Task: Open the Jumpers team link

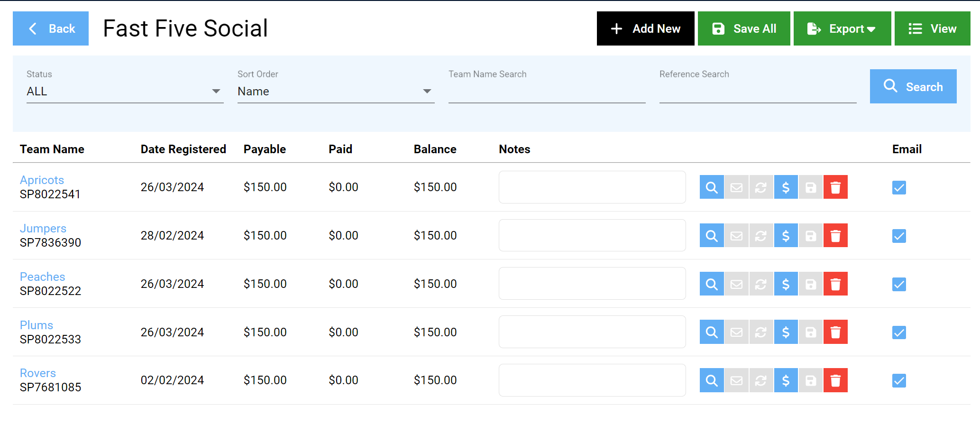Action: (43, 229)
